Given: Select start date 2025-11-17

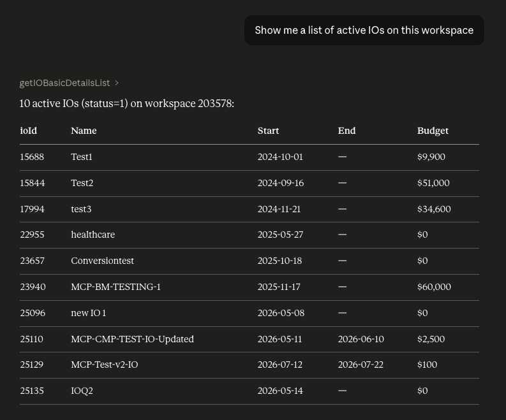Looking at the screenshot, I should coord(279,287).
